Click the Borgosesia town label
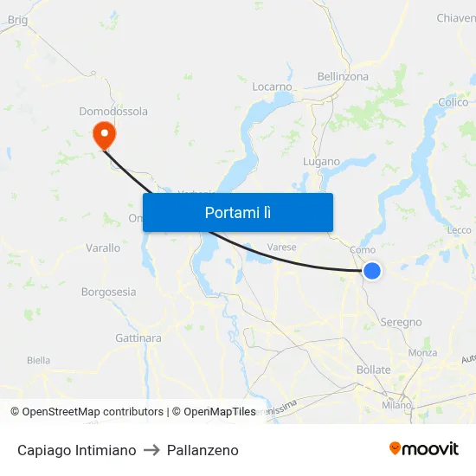Viewport: 476px width, 476px height. [108, 292]
